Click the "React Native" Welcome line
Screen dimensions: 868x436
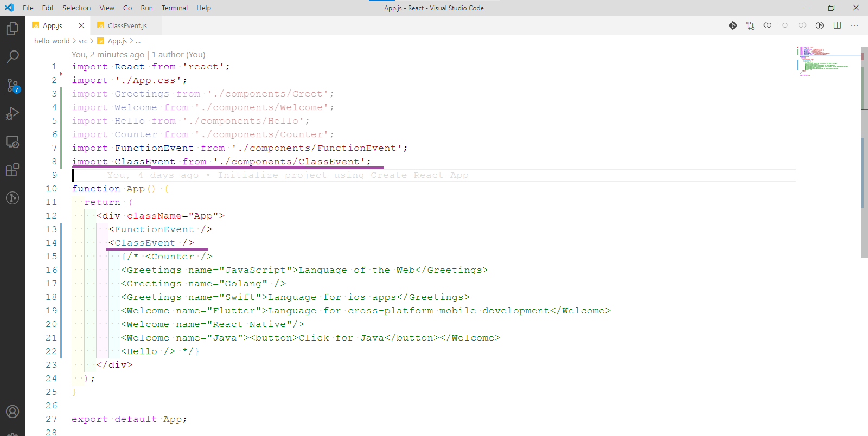(x=212, y=324)
